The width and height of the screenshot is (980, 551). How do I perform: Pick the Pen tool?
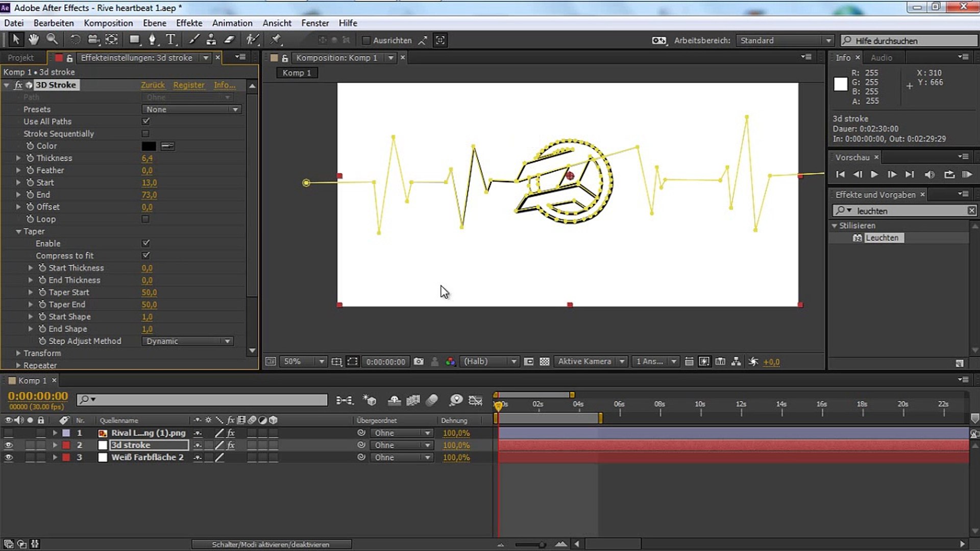(x=152, y=39)
